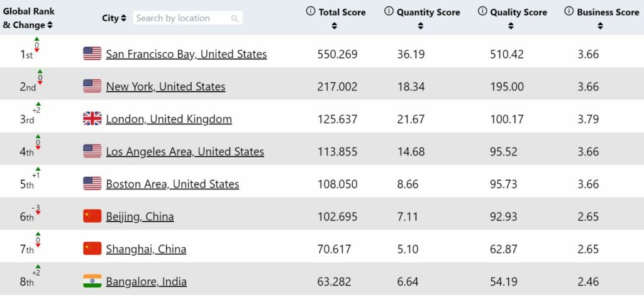The width and height of the screenshot is (644, 297).
Task: Sort the City column
Action: (124, 18)
